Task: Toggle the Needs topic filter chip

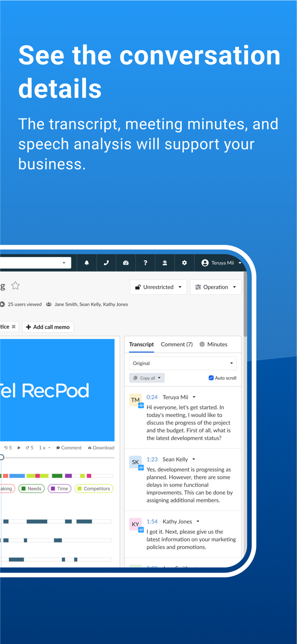Action: coord(31,489)
